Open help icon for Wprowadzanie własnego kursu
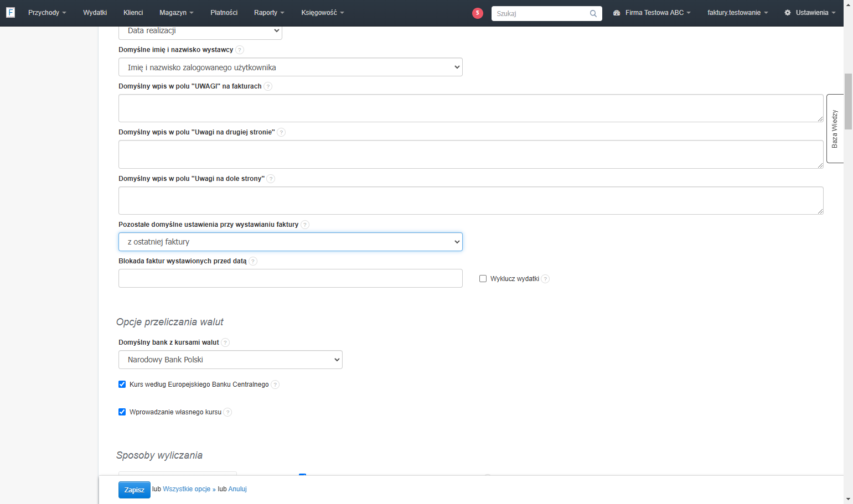The image size is (853, 504). [228, 412]
